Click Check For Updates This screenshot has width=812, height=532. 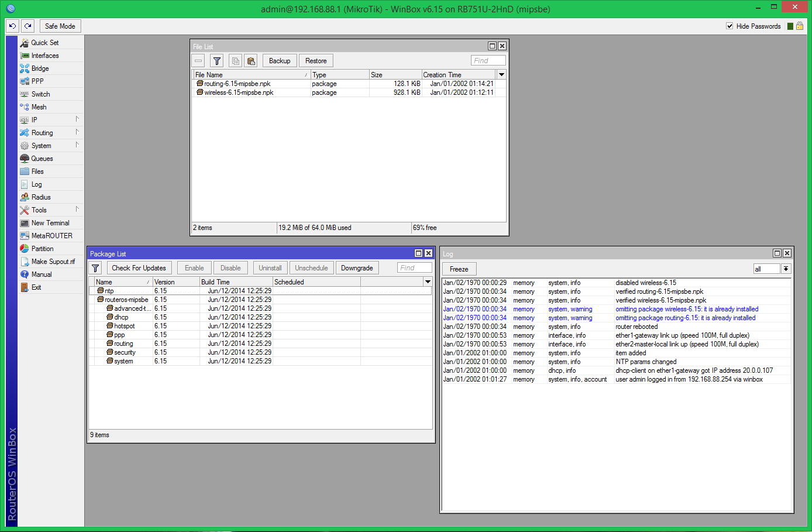139,267
